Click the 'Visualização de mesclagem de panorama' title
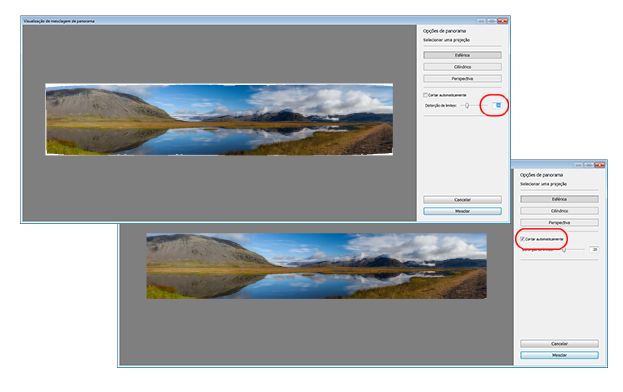The image size is (623, 392). [x=59, y=21]
